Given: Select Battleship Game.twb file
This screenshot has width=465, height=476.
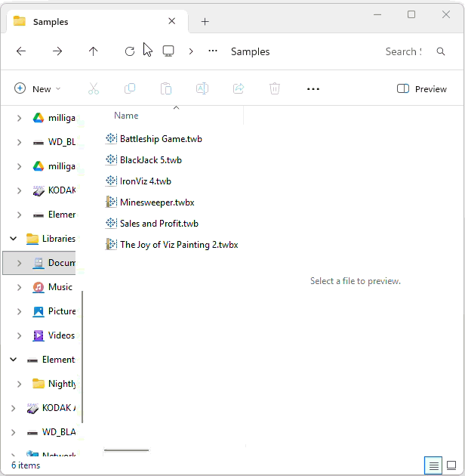Looking at the screenshot, I should (161, 139).
